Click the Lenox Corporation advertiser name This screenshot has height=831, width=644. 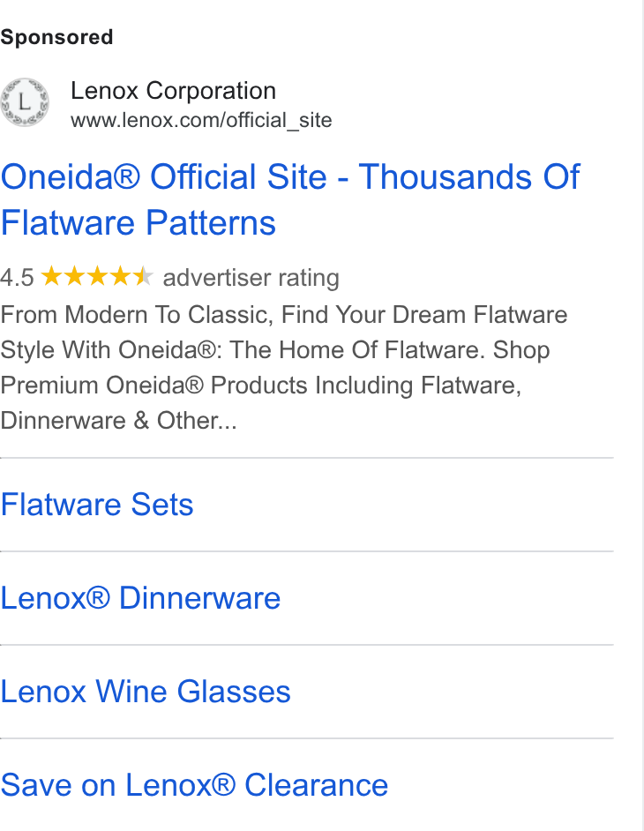click(173, 91)
